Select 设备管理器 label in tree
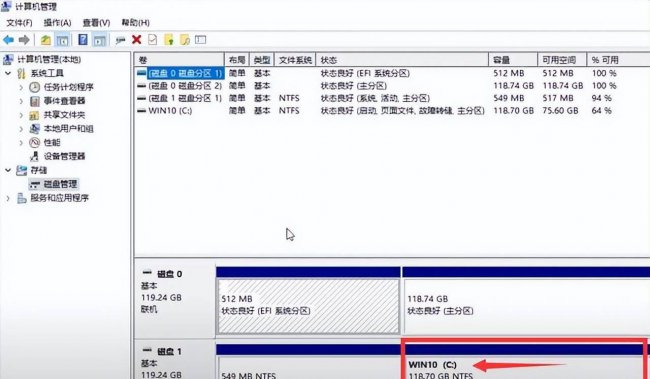The image size is (650, 379). coord(64,156)
